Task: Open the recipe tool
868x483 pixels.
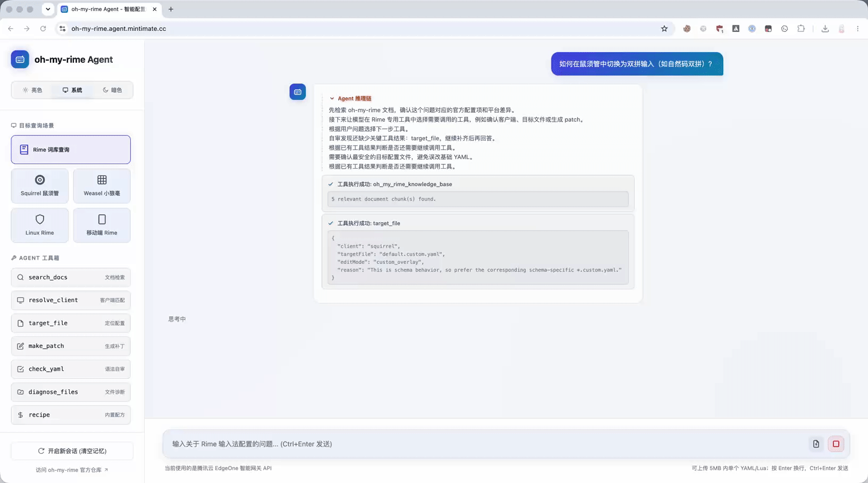Action: 71,415
